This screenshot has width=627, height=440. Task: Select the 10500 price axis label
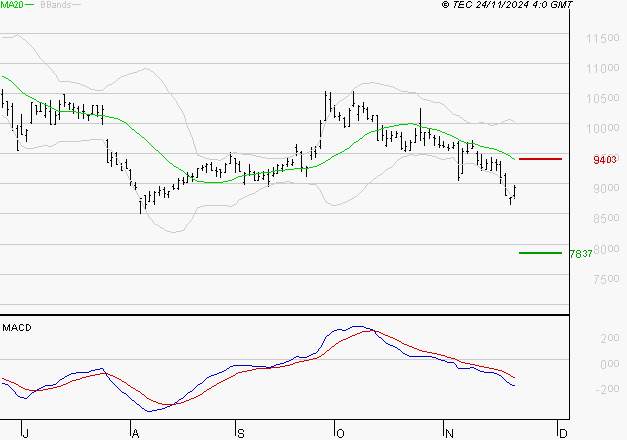point(603,98)
